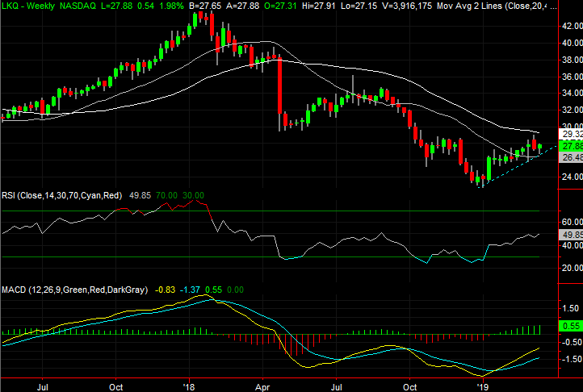The height and width of the screenshot is (392, 583).
Task: Click the 60.00 RSI axis label
Action: [x=573, y=222]
